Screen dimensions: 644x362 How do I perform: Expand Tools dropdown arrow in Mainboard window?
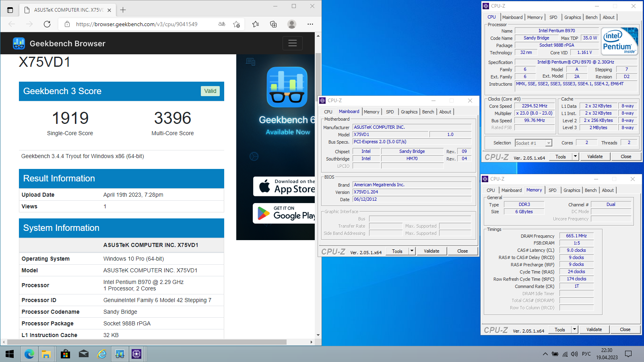412,251
